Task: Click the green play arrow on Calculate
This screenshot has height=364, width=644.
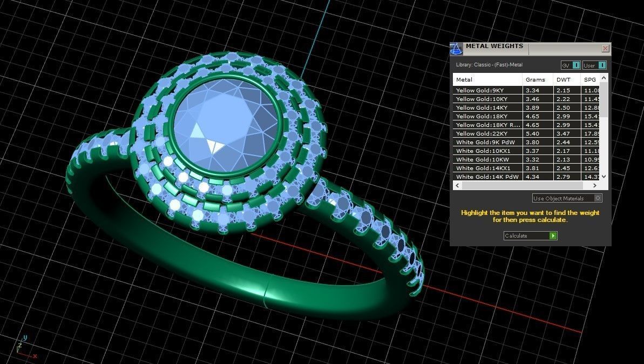Action: point(553,236)
